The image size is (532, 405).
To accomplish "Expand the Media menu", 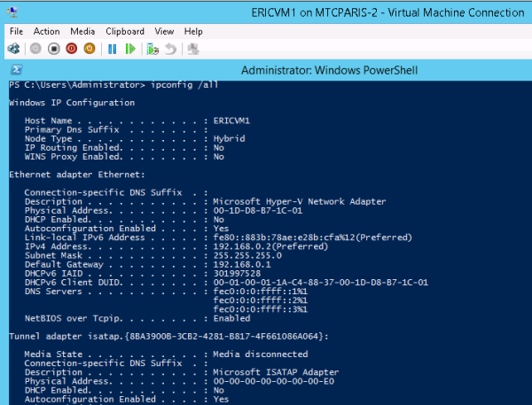I will 82,31.
